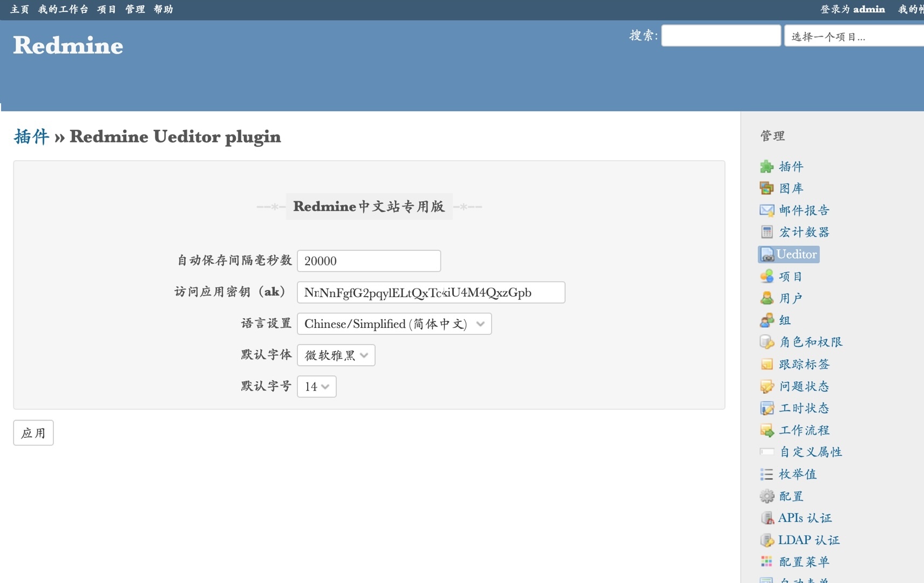Open the 图库 sidebar link

pyautogui.click(x=791, y=188)
